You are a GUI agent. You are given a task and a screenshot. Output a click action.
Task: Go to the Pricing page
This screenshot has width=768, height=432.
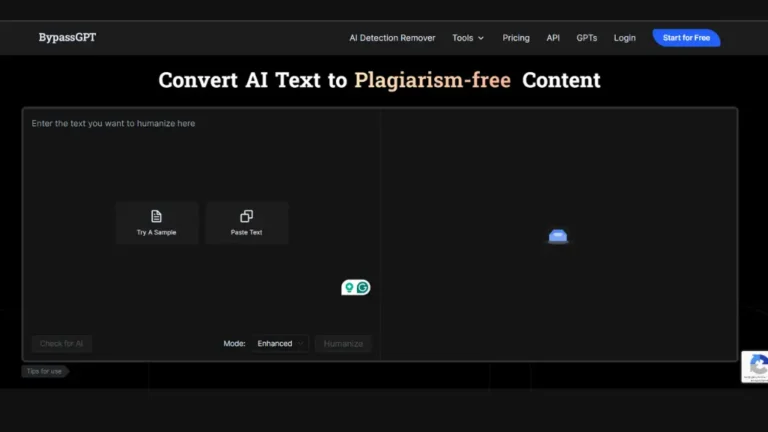[x=516, y=38]
